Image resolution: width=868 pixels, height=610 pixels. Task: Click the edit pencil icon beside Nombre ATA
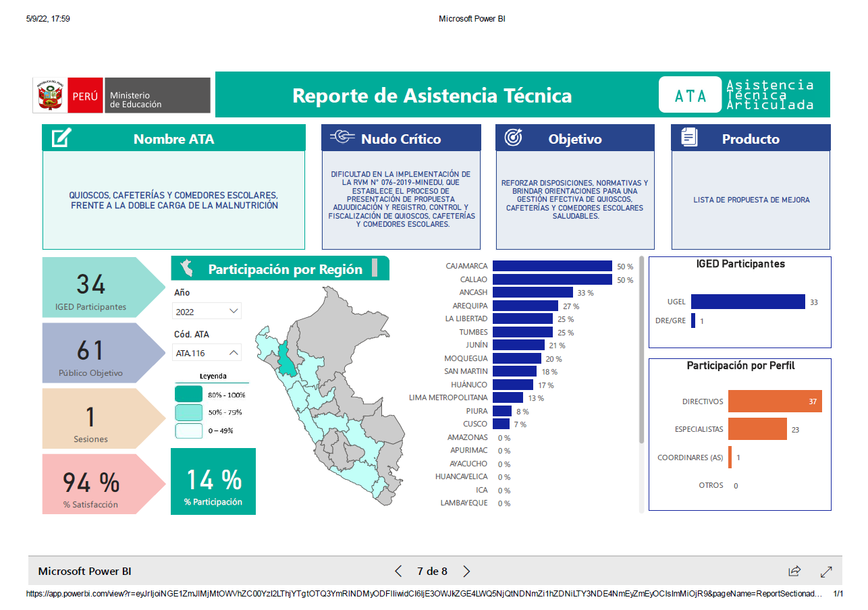point(61,138)
